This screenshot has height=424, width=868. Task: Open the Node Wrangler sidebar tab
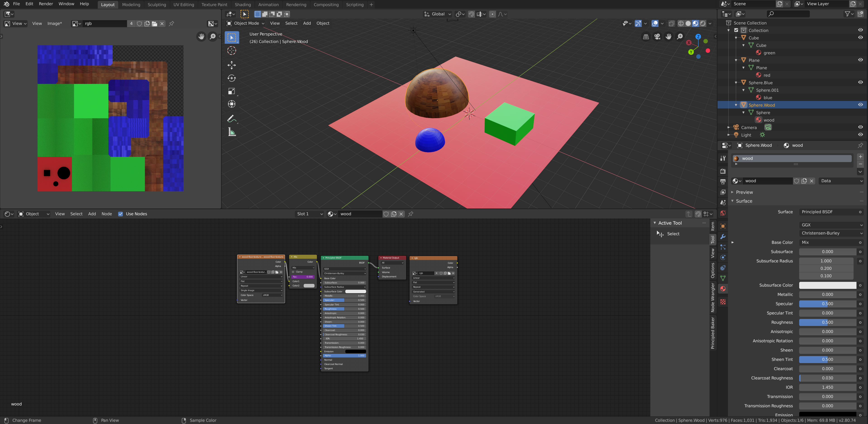click(713, 297)
